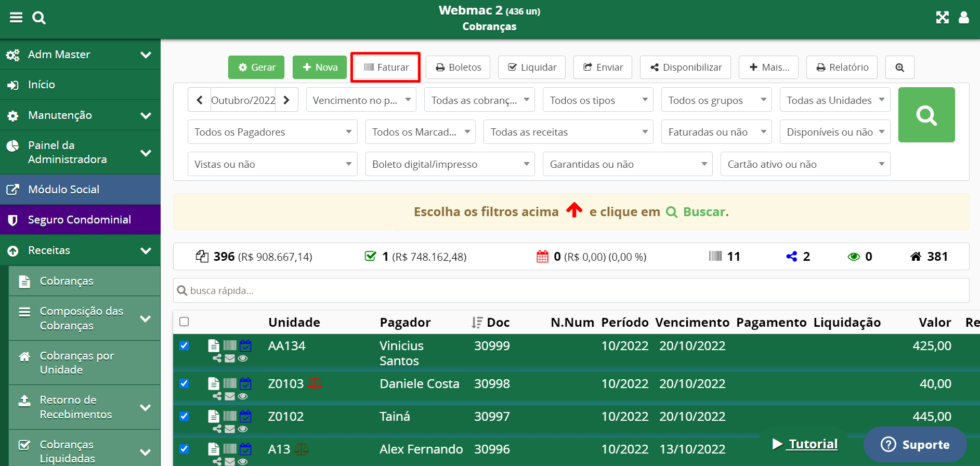Click the Relatório button
Image resolution: width=980 pixels, height=466 pixels.
pos(842,67)
